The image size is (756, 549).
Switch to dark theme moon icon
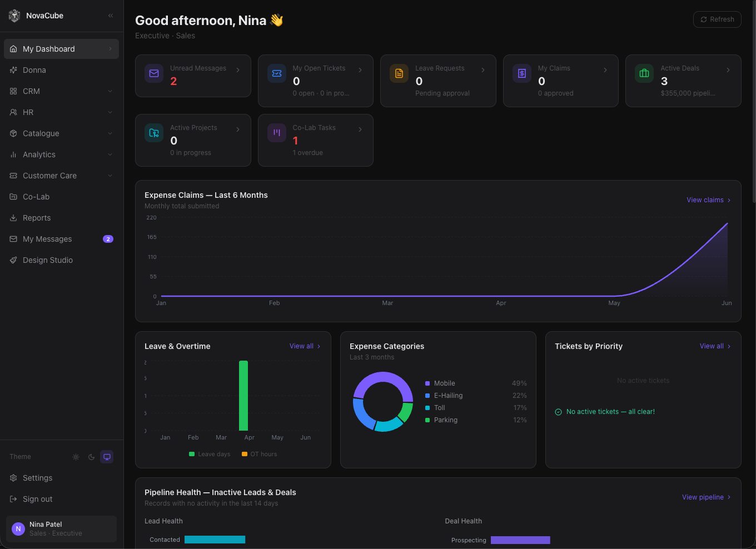[92, 457]
